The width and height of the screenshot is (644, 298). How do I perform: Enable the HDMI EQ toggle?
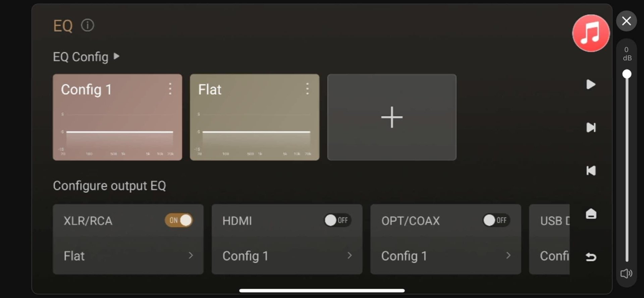click(x=337, y=220)
